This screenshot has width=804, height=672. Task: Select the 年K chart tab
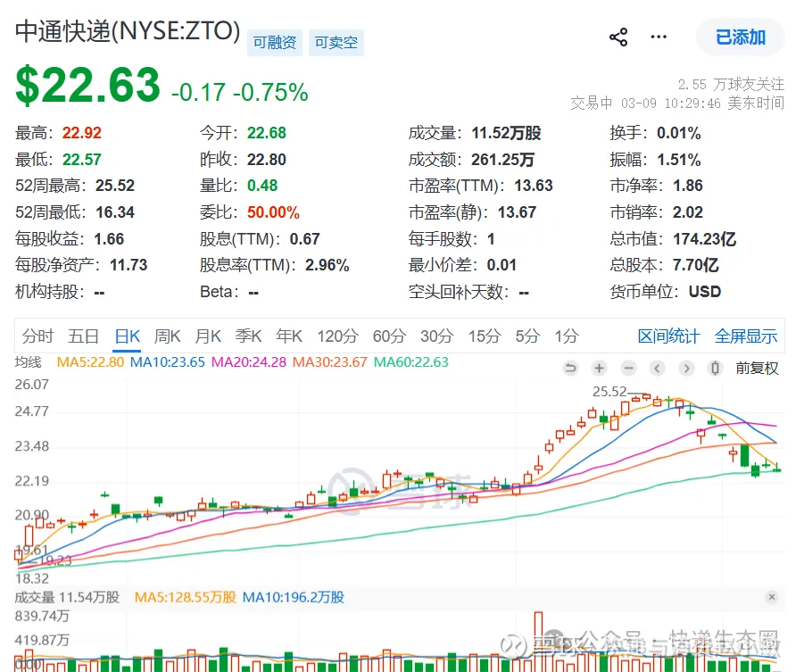pyautogui.click(x=289, y=336)
